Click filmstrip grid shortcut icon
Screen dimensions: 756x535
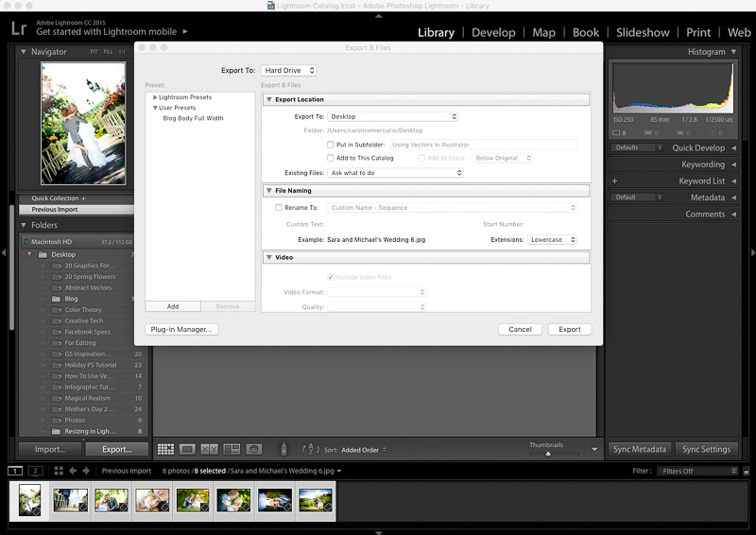[x=59, y=471]
